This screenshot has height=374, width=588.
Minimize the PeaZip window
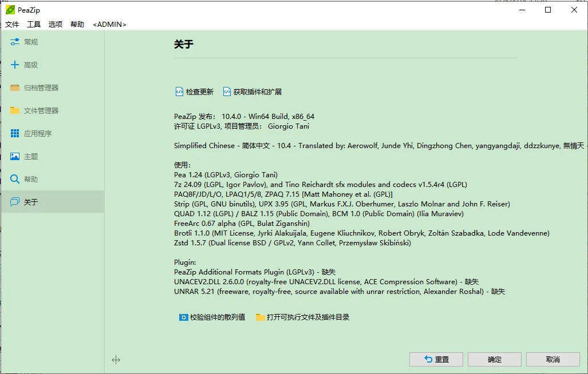(x=522, y=10)
